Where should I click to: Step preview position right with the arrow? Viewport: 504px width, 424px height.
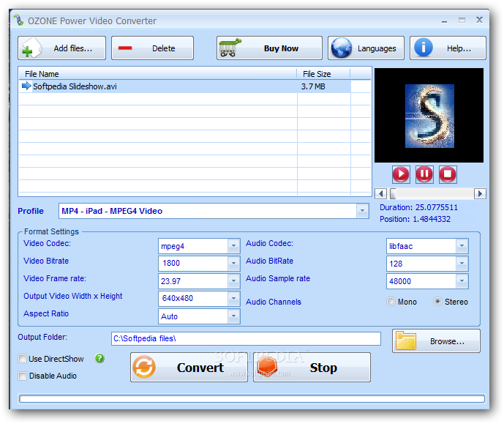coord(480,193)
